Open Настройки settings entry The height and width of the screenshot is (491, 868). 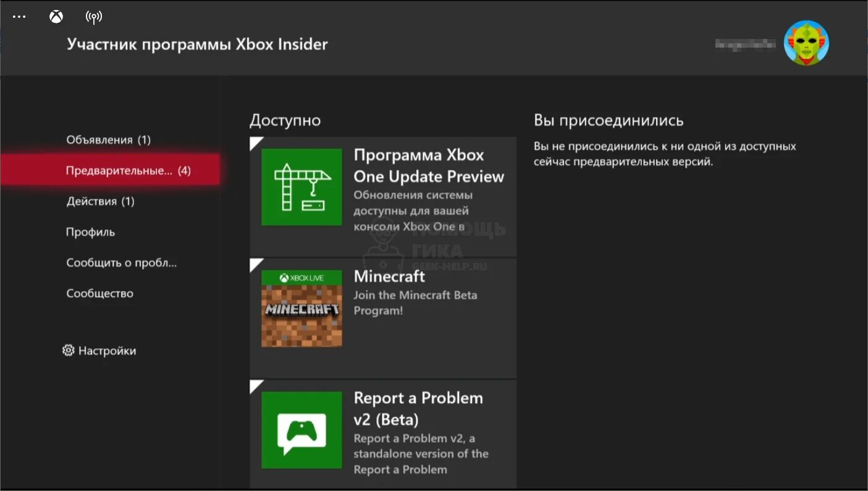coord(107,351)
